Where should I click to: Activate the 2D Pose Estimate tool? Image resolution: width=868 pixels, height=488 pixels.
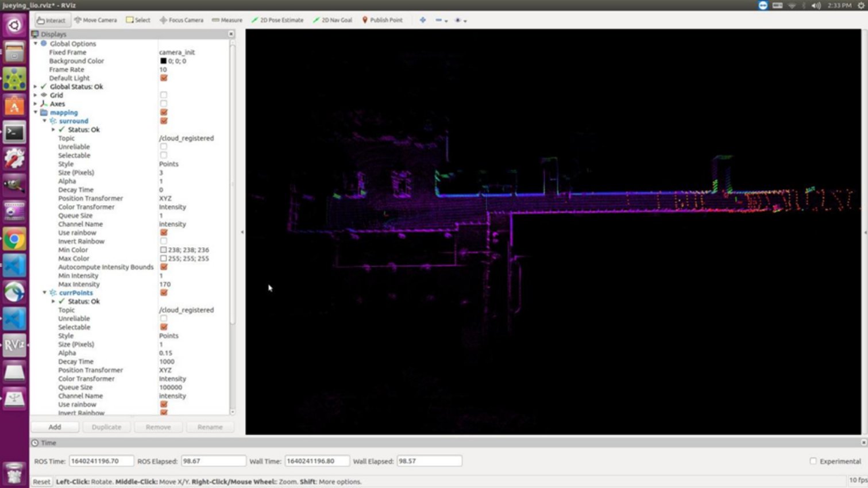(277, 20)
